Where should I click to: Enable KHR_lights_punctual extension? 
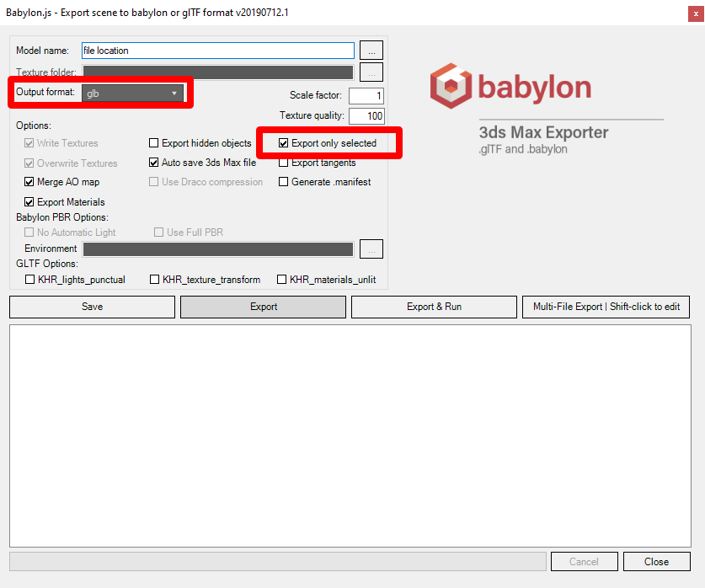29,279
